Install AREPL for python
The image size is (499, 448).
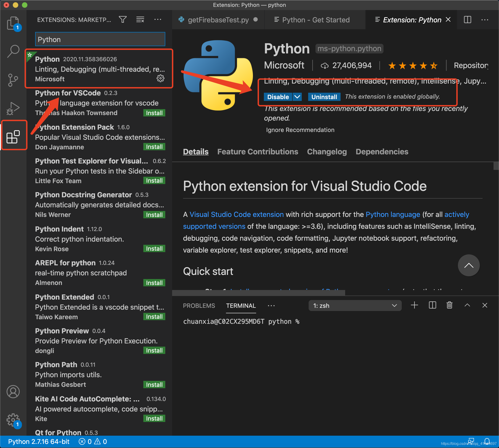coord(154,283)
